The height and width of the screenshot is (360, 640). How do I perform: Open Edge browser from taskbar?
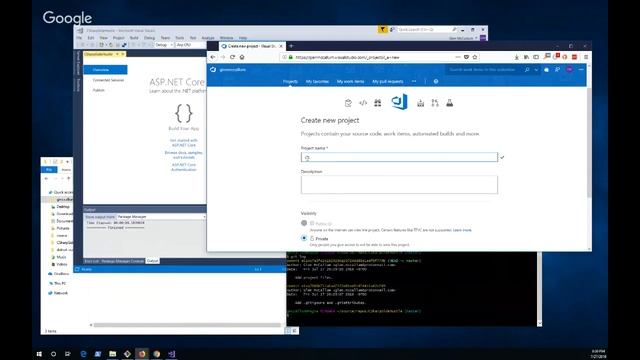pyautogui.click(x=83, y=354)
